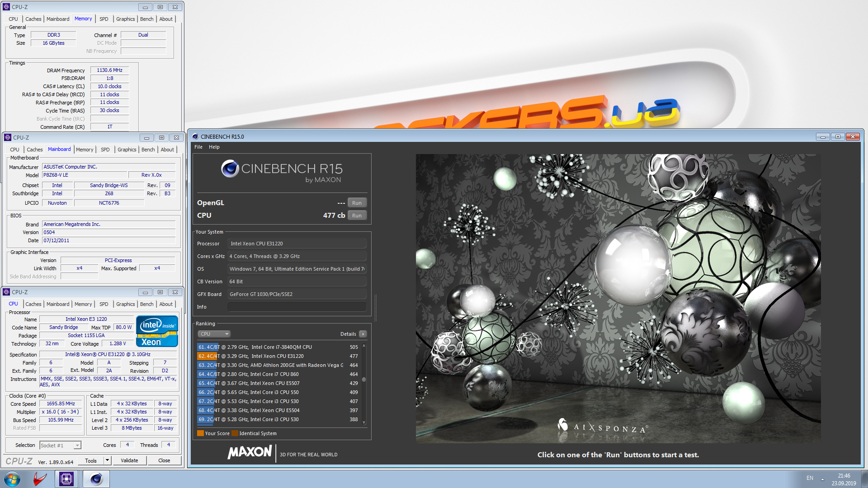Click the top CPU-Z Memory window icon
Screen dimensions: 868x488
point(6,7)
